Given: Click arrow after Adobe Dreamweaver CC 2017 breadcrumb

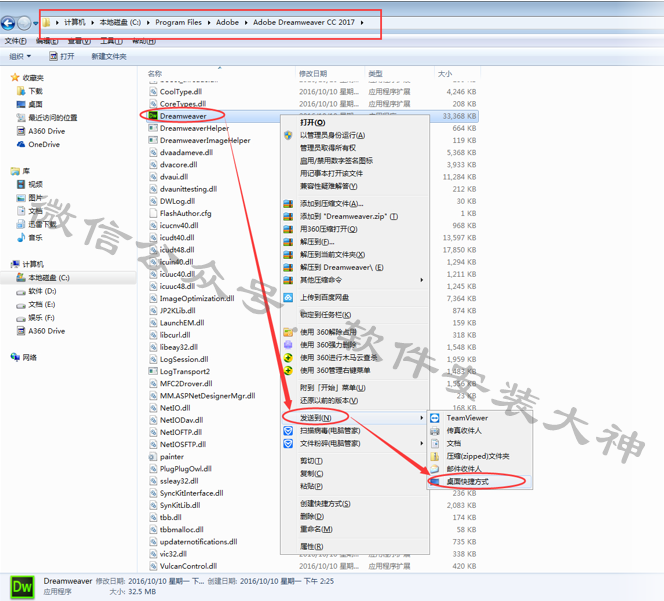Looking at the screenshot, I should click(x=362, y=22).
